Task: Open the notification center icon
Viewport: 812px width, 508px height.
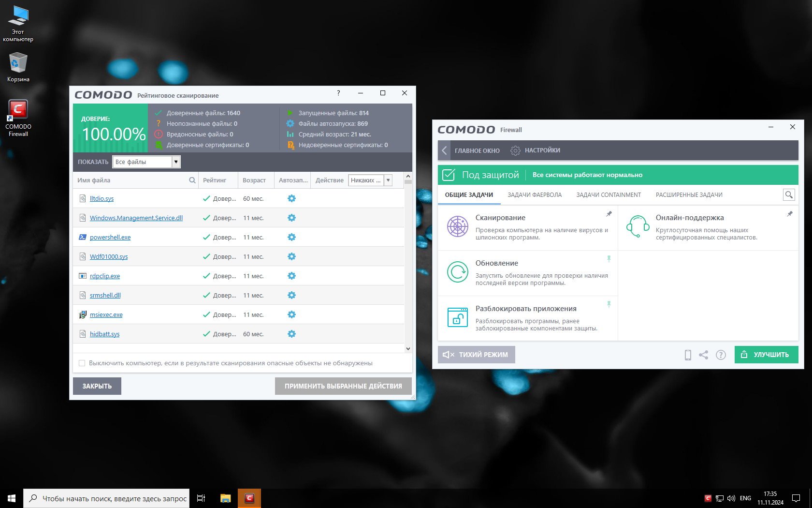Action: tap(796, 498)
